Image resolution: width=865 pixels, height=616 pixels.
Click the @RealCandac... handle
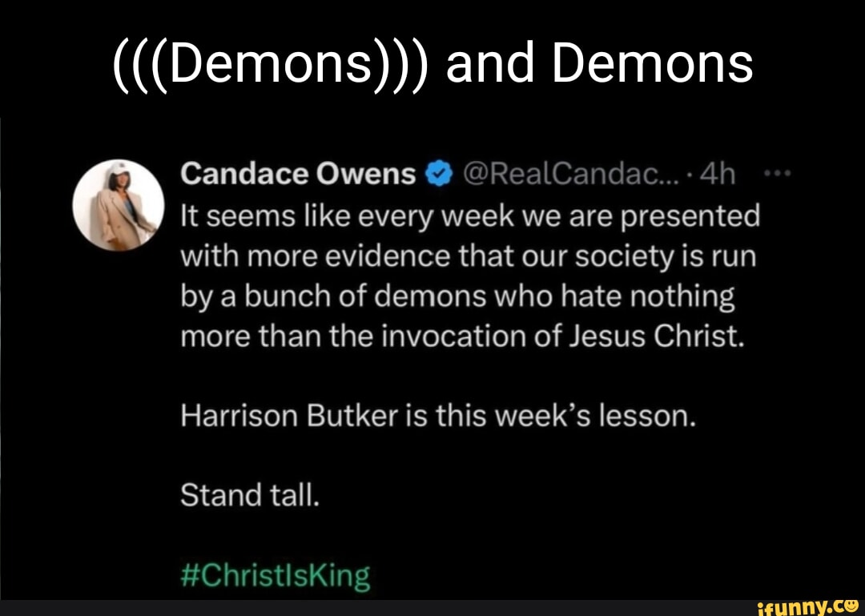tap(557, 174)
